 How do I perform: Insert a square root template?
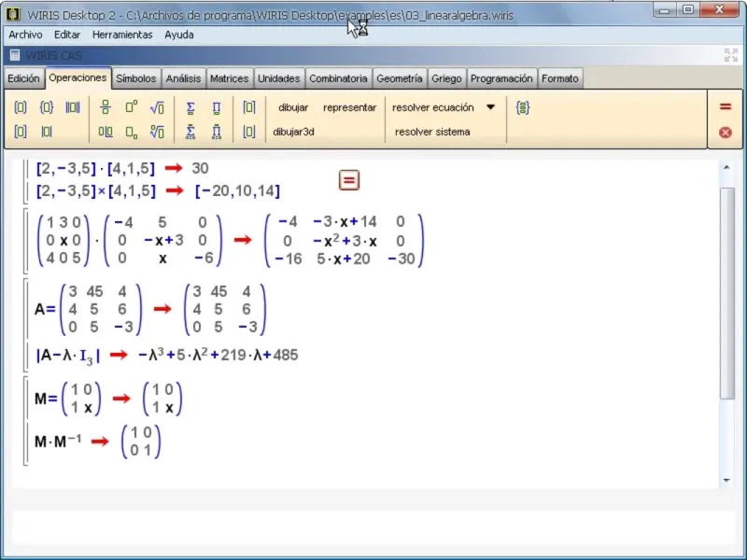click(157, 107)
